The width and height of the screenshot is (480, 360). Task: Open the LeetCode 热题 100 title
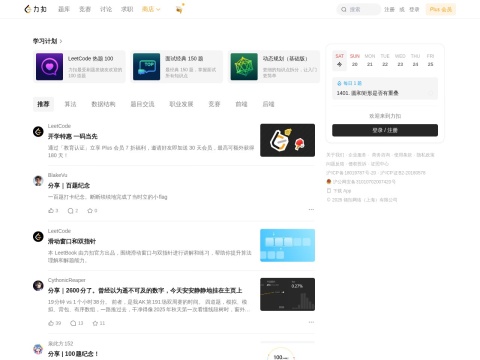click(x=91, y=59)
